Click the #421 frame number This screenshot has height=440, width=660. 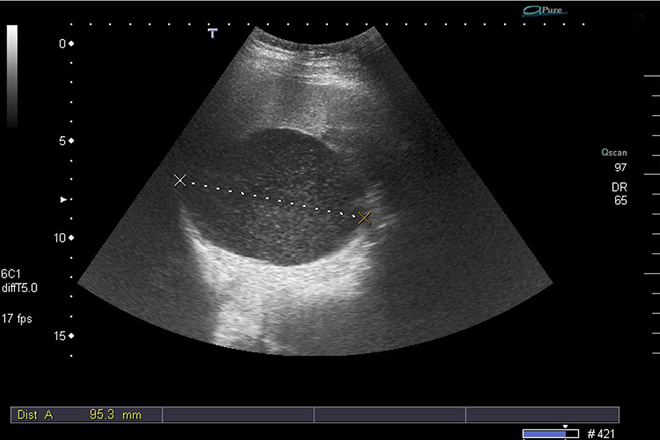(603, 432)
